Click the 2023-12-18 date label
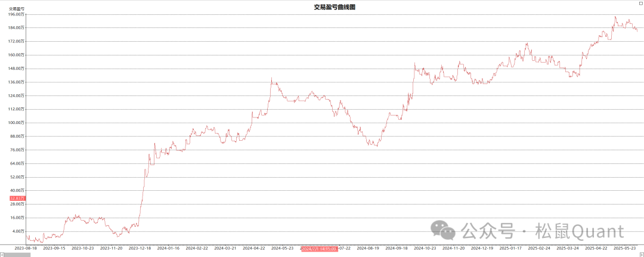 click(x=141, y=248)
